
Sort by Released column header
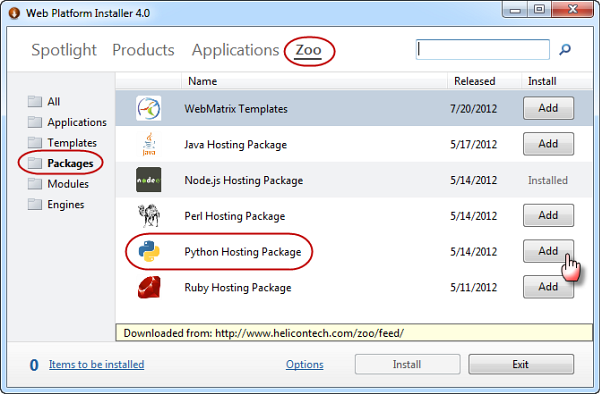[484, 81]
